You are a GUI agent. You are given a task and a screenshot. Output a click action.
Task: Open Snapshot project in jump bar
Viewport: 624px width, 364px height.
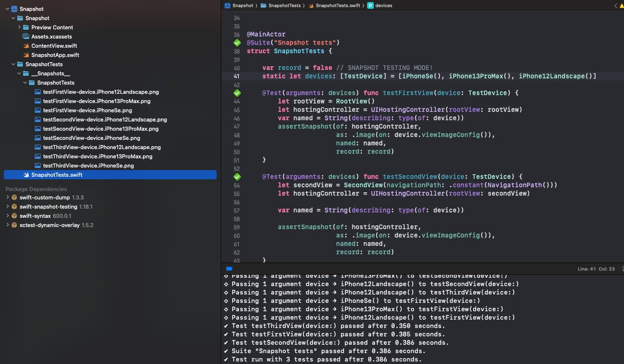(239, 5)
